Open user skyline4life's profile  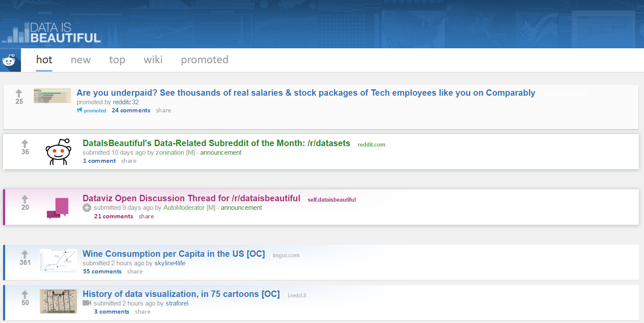[x=170, y=263]
